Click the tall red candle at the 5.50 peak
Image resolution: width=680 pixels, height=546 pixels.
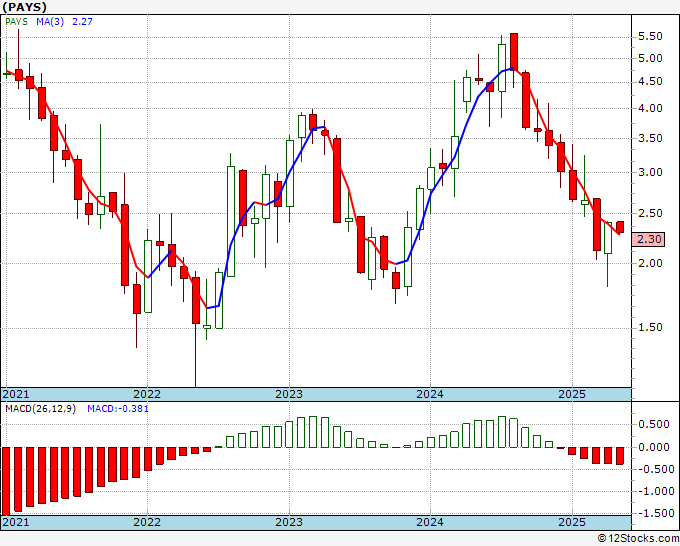[514, 51]
